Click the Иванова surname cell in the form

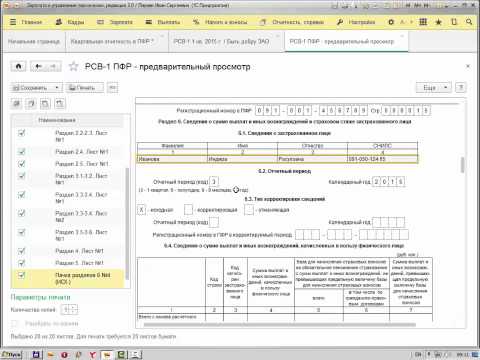coord(172,159)
